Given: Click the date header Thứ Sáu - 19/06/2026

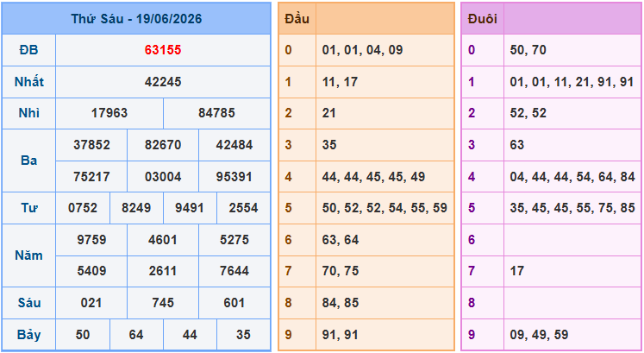Looking at the screenshot, I should (136, 19).
